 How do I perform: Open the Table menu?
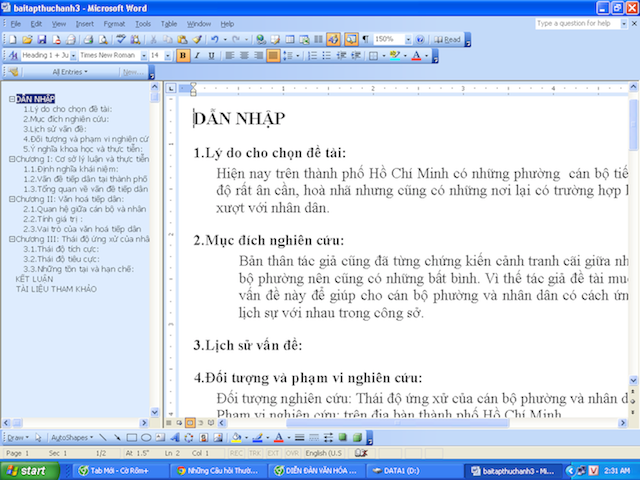169,24
